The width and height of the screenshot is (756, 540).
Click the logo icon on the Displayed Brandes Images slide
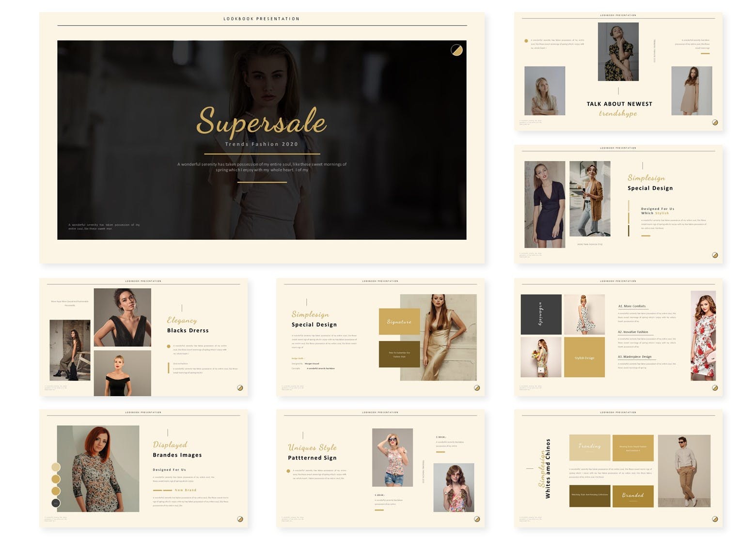[x=240, y=519]
